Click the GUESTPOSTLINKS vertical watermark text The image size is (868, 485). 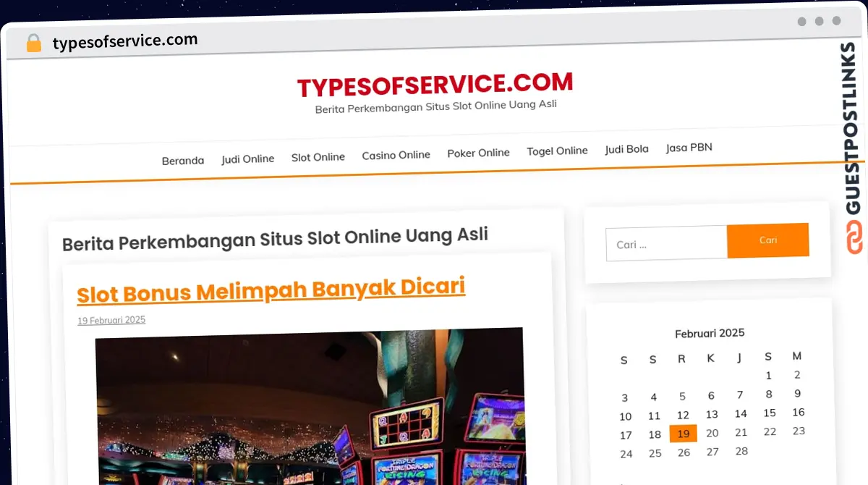click(855, 129)
